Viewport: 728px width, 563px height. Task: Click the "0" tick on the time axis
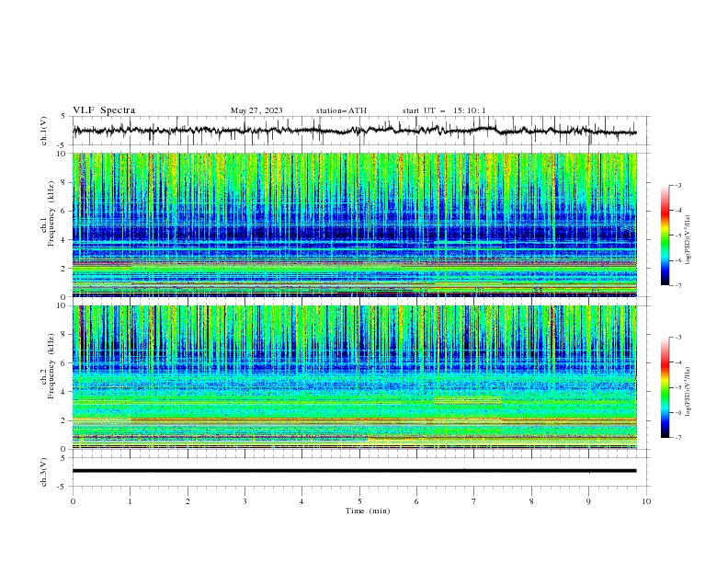tap(73, 501)
